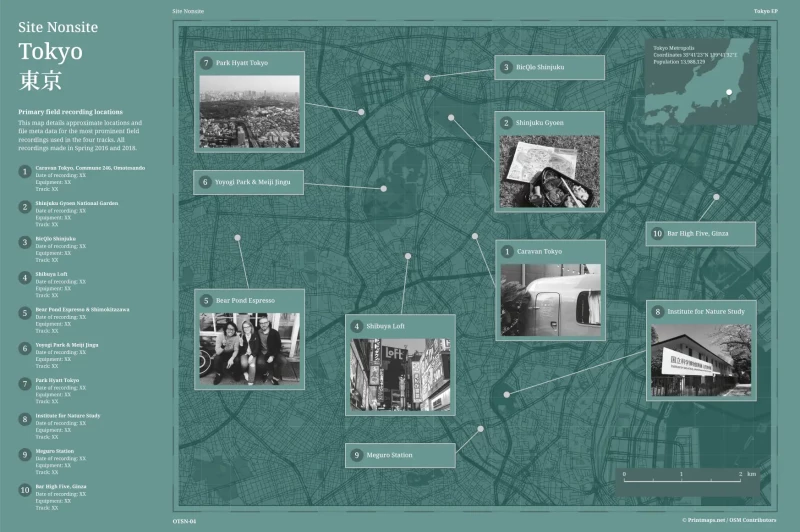Screen dimensions: 800x532
Task: Select 'Caravan Tokyo, Commune 246, Omotesando' sidebar entry
Action: [90, 168]
